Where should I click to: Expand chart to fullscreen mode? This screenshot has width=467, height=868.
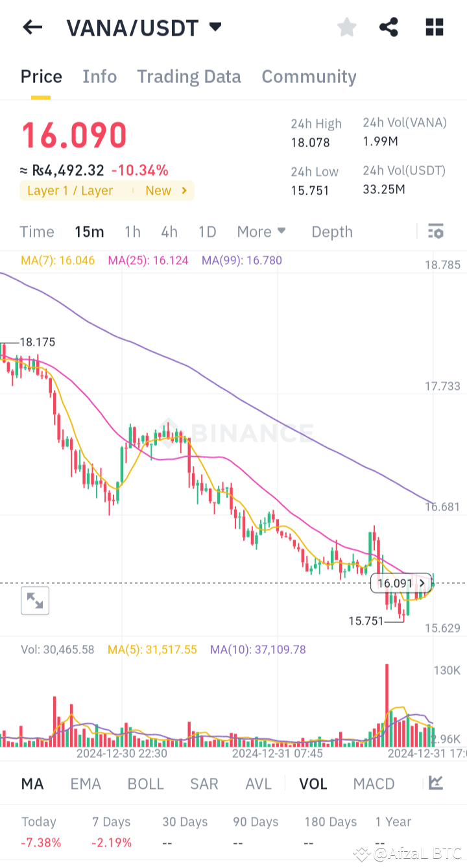coord(34,600)
